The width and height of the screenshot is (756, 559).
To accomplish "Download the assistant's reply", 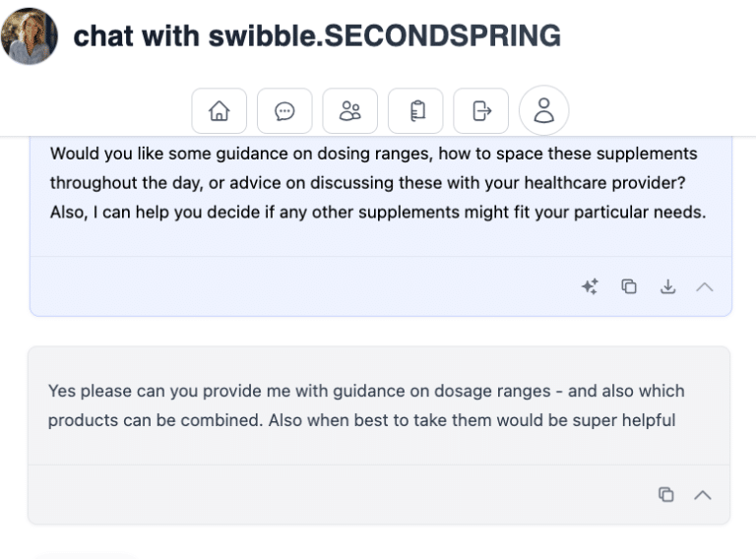I will click(667, 286).
